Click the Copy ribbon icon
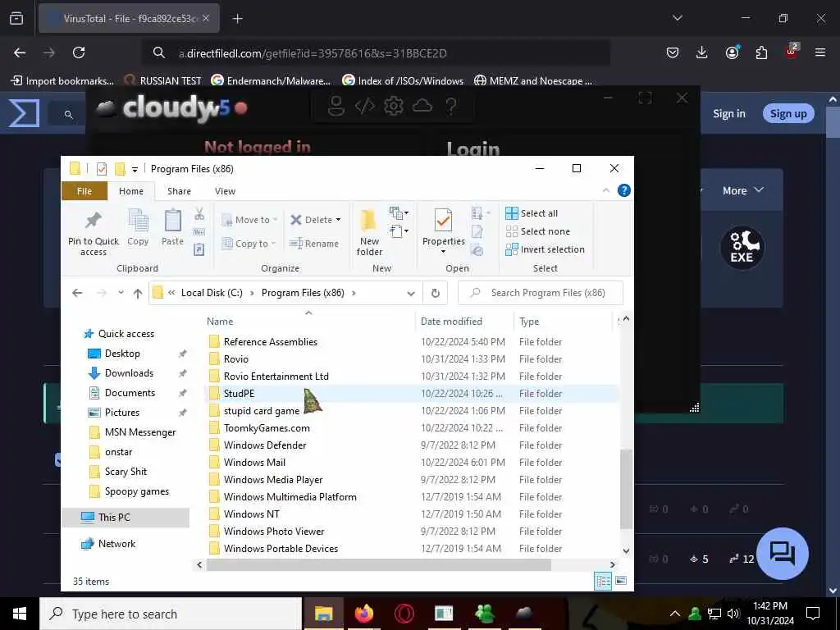 pos(138,220)
